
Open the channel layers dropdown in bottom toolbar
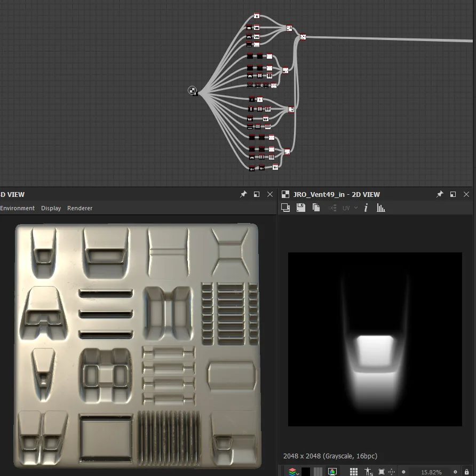pos(293,472)
